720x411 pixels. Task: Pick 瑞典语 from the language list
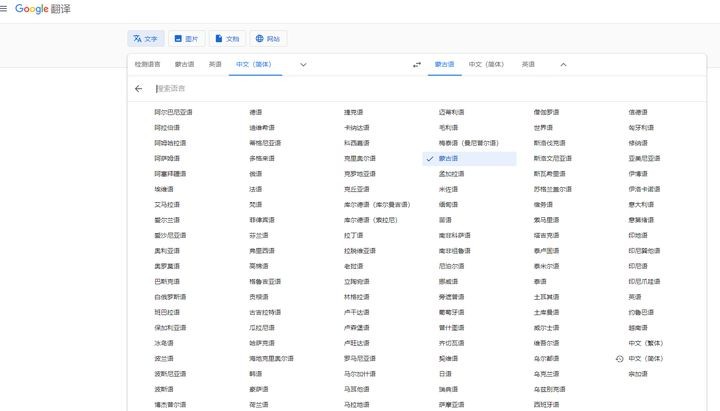coord(448,389)
